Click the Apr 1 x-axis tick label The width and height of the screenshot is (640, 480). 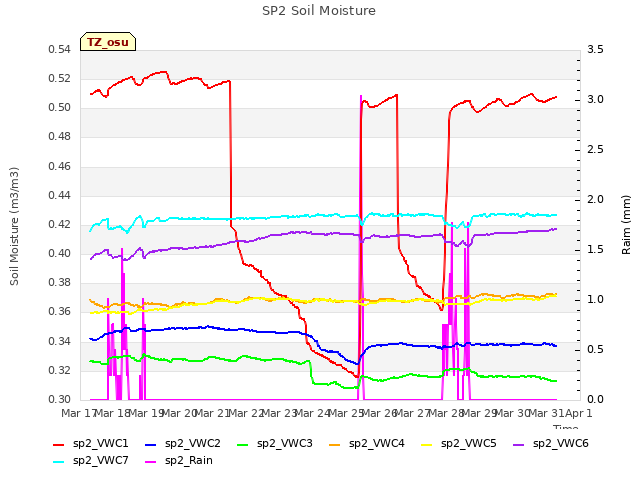[x=579, y=413]
